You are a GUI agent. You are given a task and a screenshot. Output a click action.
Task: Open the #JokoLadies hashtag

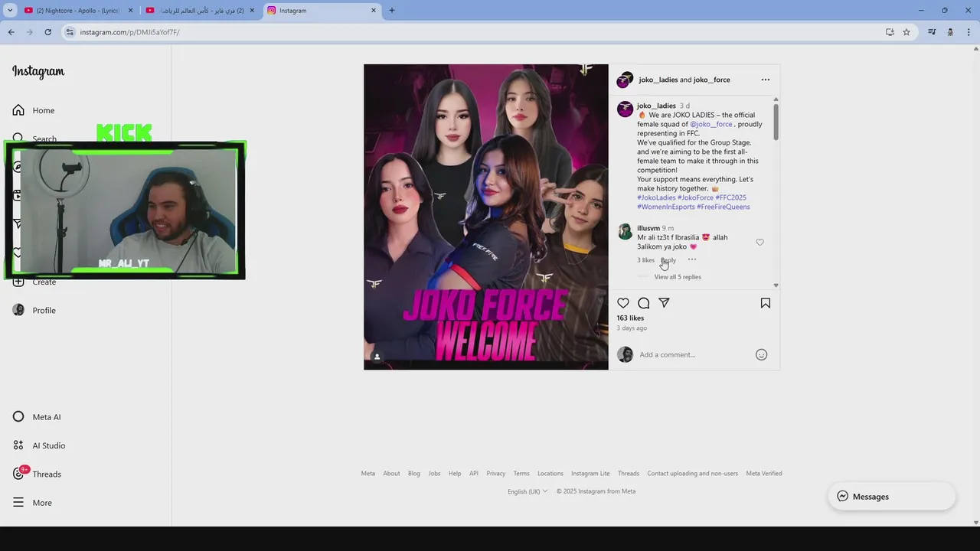point(656,197)
